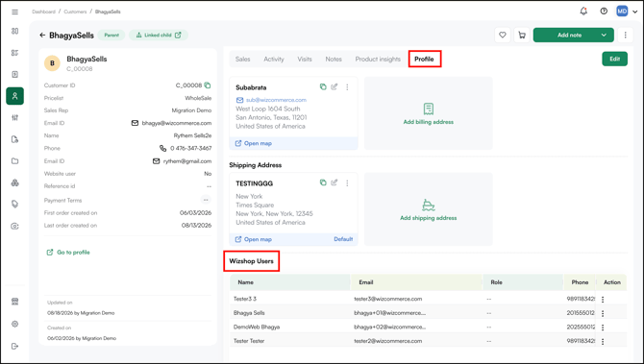Open the sidebar sliders icon

click(x=14, y=118)
